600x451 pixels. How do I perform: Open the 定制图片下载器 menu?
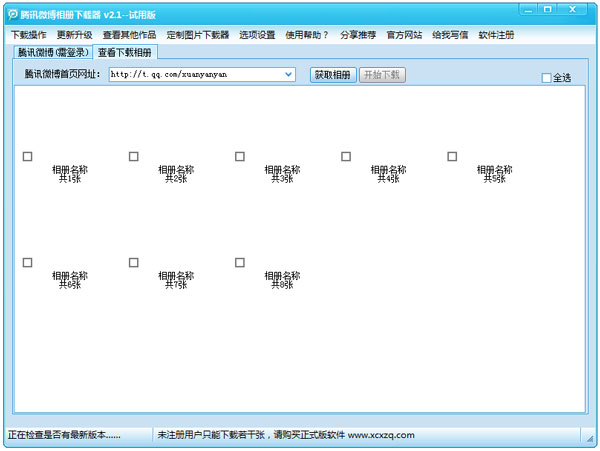(x=197, y=35)
